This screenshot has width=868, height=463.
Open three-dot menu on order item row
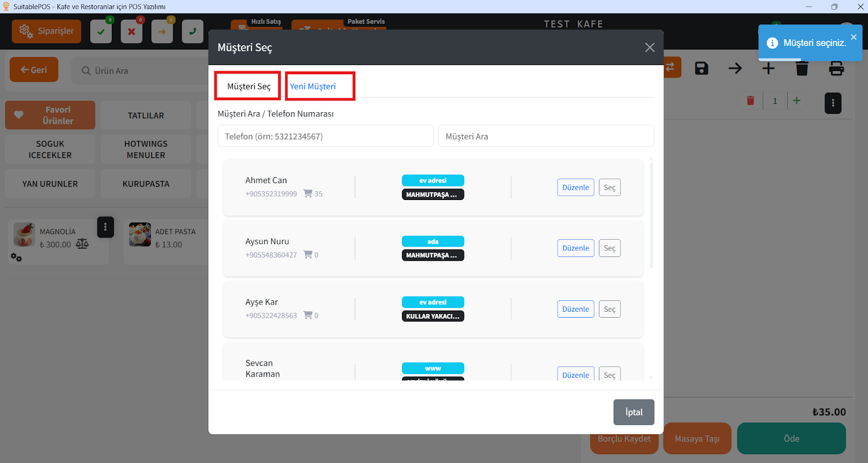(x=833, y=103)
